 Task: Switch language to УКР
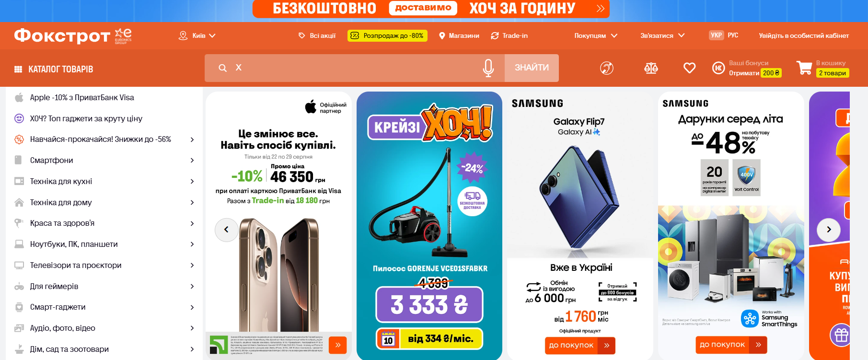[716, 35]
